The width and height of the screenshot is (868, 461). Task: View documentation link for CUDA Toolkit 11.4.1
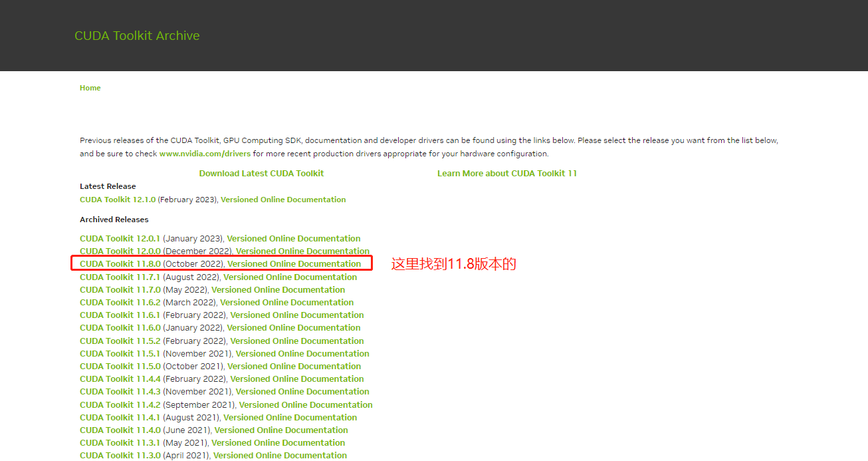click(290, 418)
